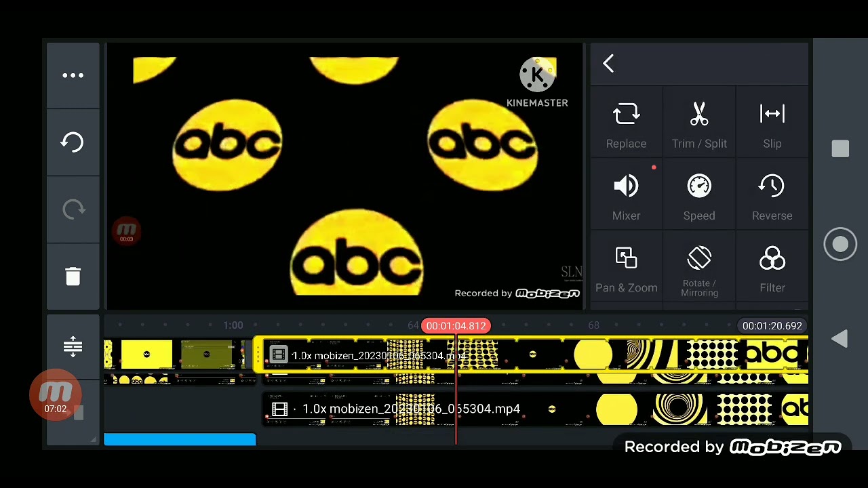Select the lower mobizen_20230106_065304.mp4 layer clip
The image size is (868, 488).
click(535, 409)
